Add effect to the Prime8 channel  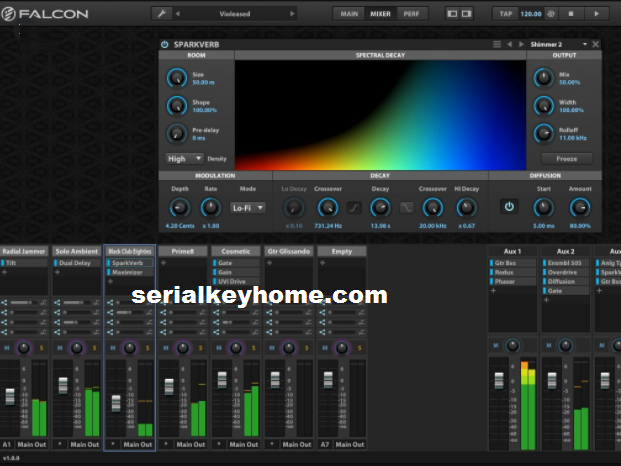(x=163, y=262)
